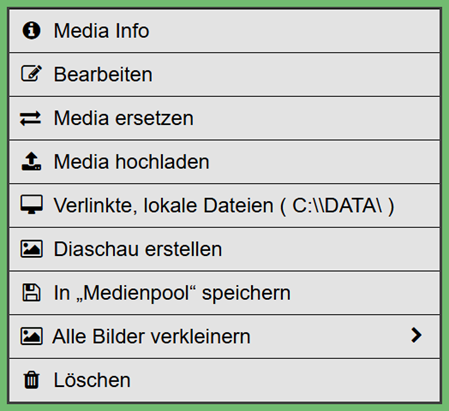The image size is (449, 411).
Task: Click the monitor icon for local files
Action: point(31,204)
